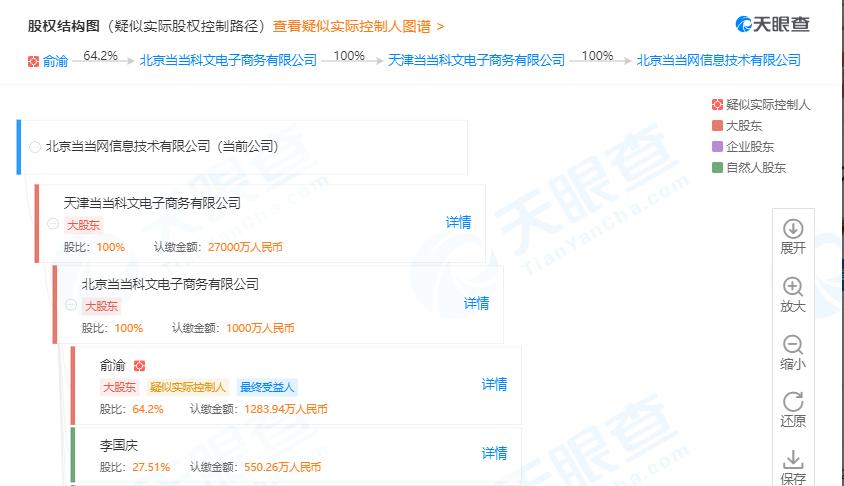This screenshot has width=844, height=486.
Task: Zoom out with the 缩小 icon
Action: (x=792, y=345)
